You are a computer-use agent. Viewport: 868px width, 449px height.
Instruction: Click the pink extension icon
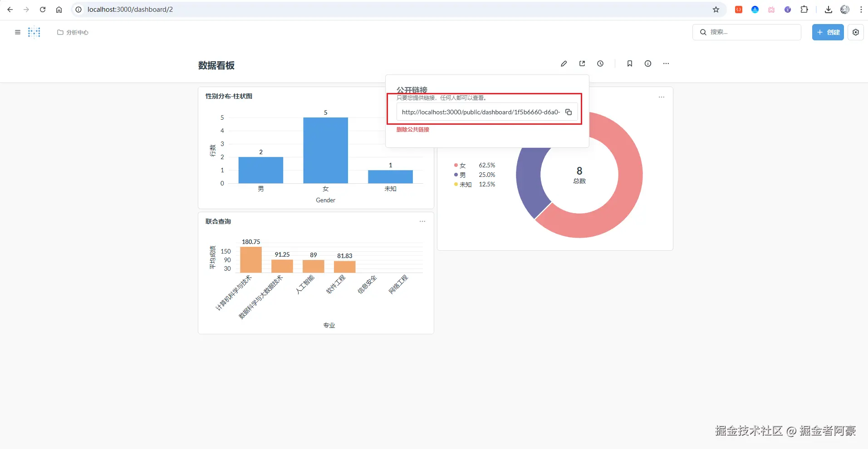click(771, 10)
